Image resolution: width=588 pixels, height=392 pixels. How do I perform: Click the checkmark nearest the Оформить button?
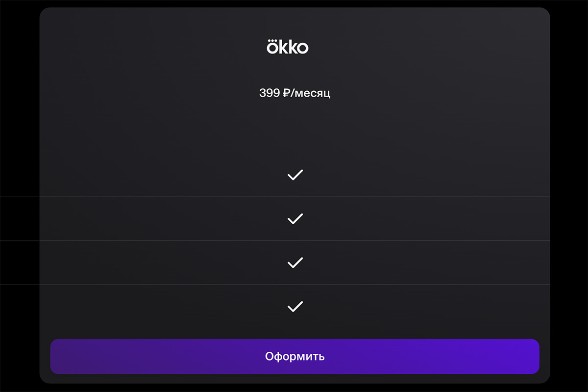point(294,306)
